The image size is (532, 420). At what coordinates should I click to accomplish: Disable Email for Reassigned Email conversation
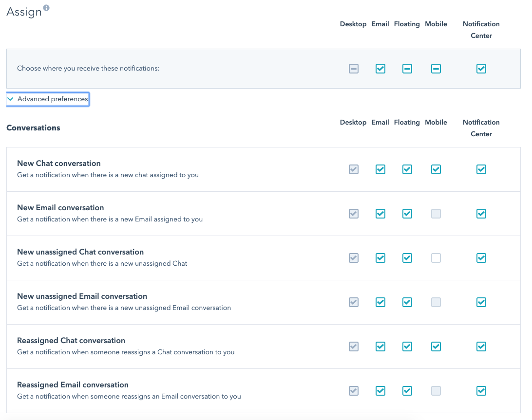click(380, 391)
